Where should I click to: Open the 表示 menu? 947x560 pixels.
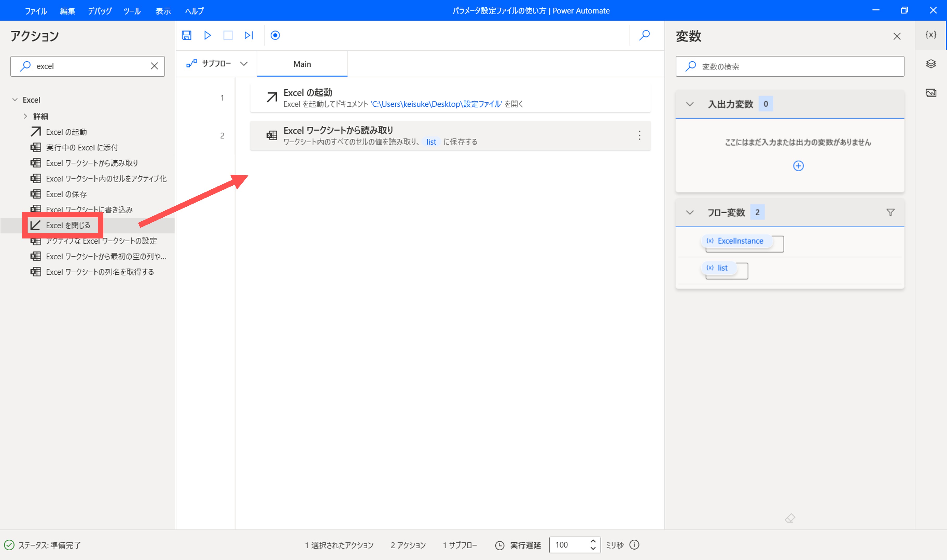click(163, 11)
